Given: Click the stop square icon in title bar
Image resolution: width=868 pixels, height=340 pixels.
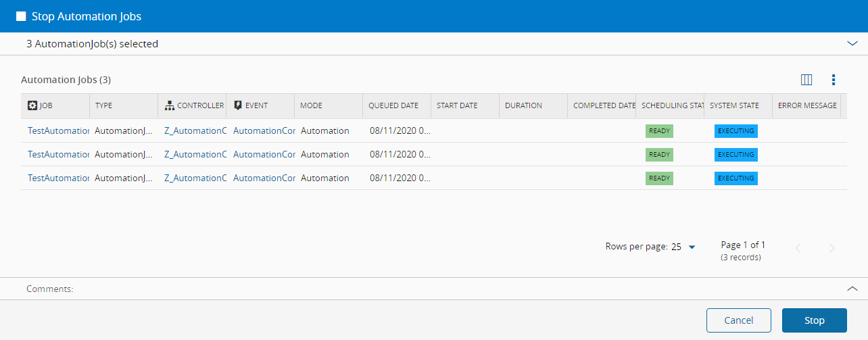Looking at the screenshot, I should pos(21,16).
